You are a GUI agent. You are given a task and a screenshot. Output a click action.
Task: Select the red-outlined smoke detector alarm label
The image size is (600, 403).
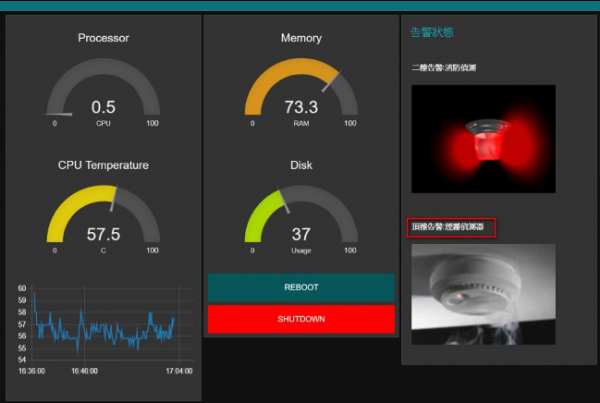[x=451, y=228]
